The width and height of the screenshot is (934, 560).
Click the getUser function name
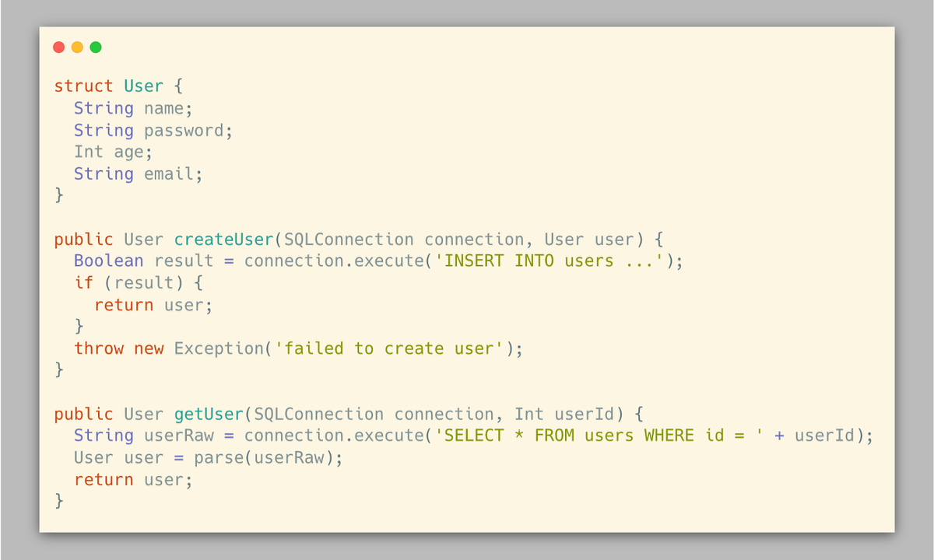[x=209, y=414]
